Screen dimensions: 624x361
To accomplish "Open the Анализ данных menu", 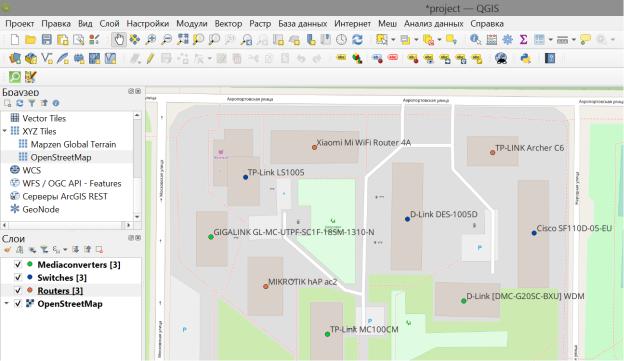I will (x=433, y=23).
